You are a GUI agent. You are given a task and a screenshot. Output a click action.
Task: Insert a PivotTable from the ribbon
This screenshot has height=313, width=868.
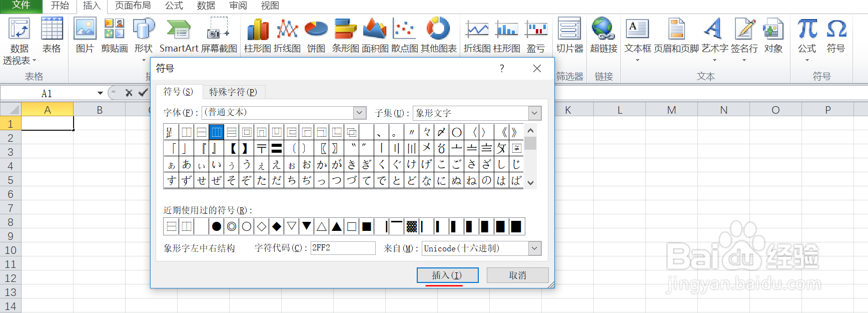[x=19, y=41]
